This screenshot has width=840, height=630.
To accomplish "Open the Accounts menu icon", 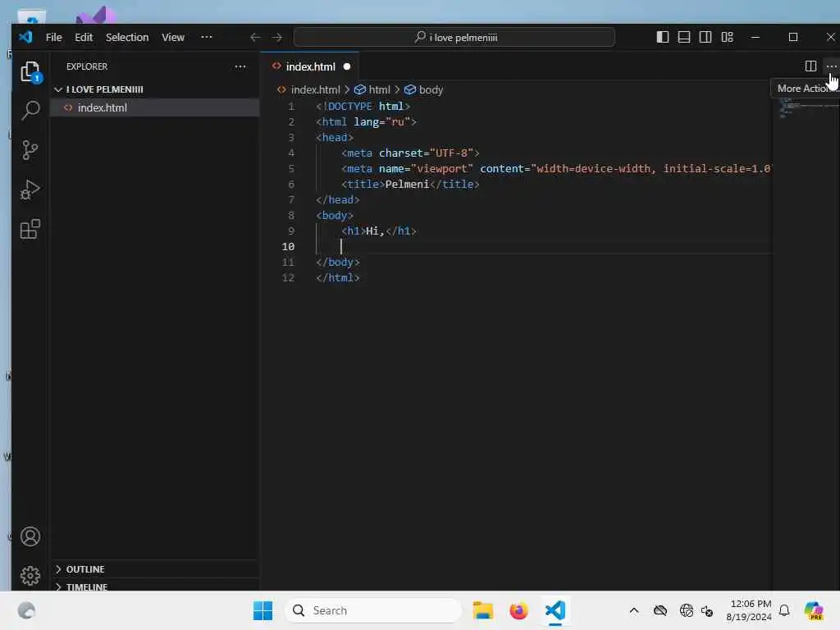I will [30, 536].
